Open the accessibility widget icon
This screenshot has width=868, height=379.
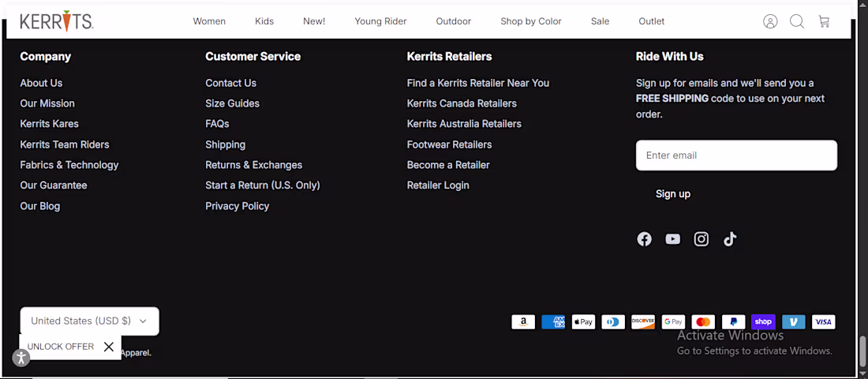pyautogui.click(x=21, y=358)
